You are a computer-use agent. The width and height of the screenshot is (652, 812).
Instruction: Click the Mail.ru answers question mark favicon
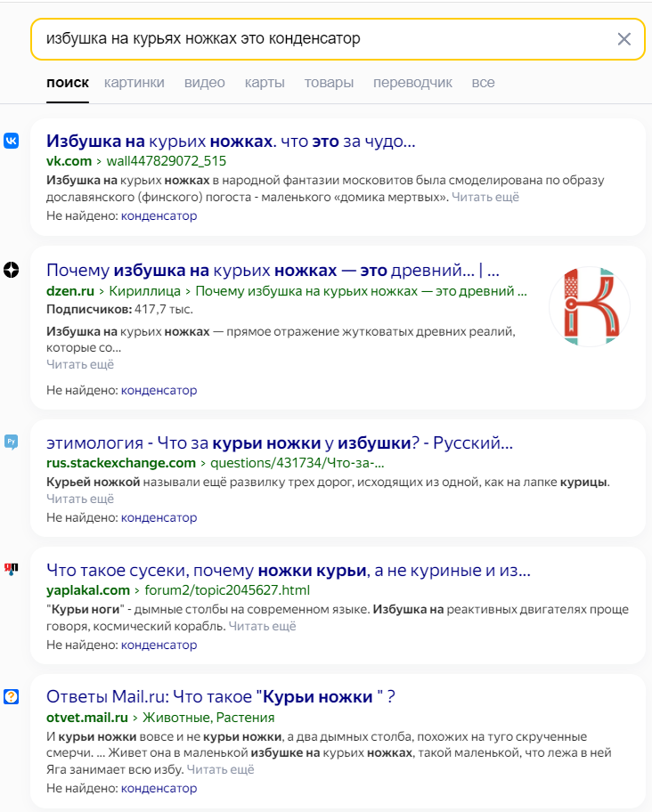click(12, 696)
